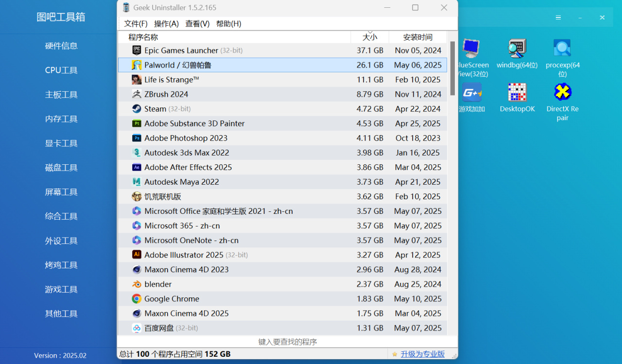Click the 总计 100 个程序占用空间 152 GB status text

(x=175, y=354)
